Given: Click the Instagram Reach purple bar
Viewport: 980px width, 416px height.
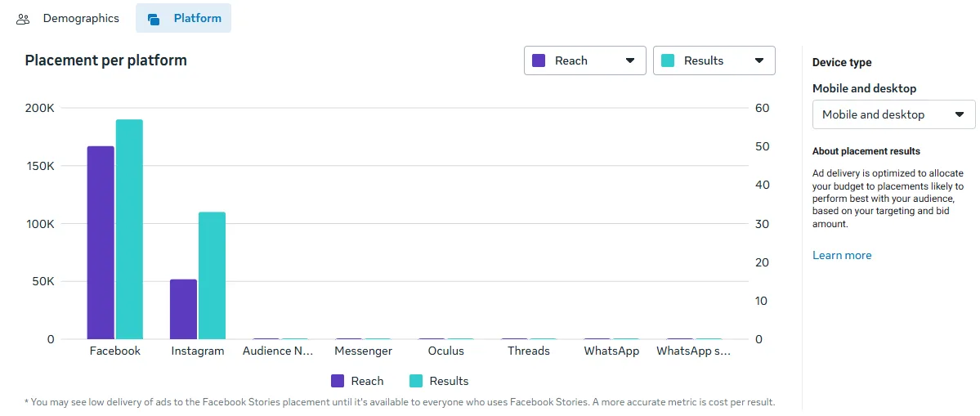Looking at the screenshot, I should [x=183, y=309].
